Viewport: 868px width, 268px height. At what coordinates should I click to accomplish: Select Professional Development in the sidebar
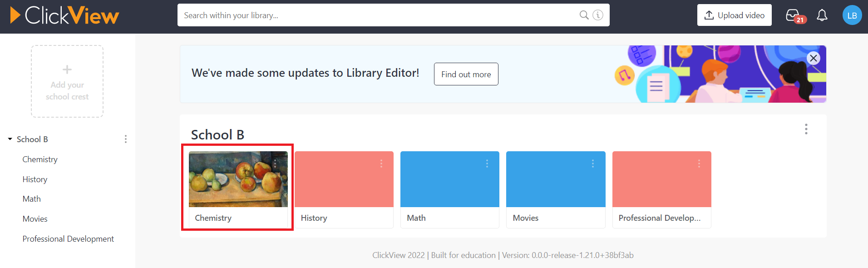click(x=68, y=239)
